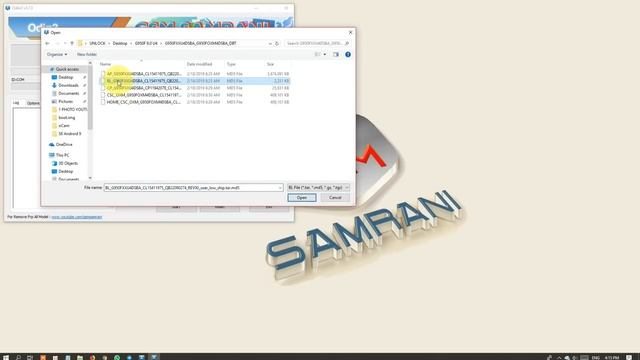Click the Open button
The height and width of the screenshot is (360, 640).
[302, 198]
